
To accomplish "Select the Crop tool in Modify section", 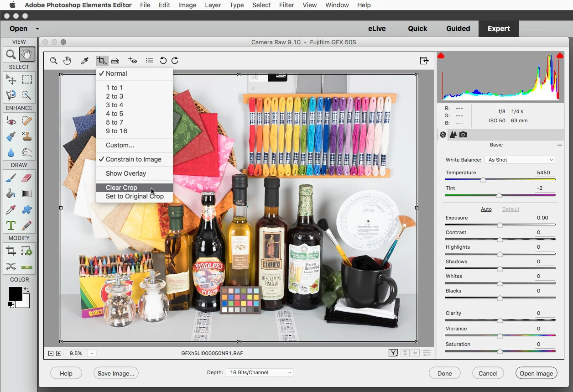I will [x=11, y=251].
